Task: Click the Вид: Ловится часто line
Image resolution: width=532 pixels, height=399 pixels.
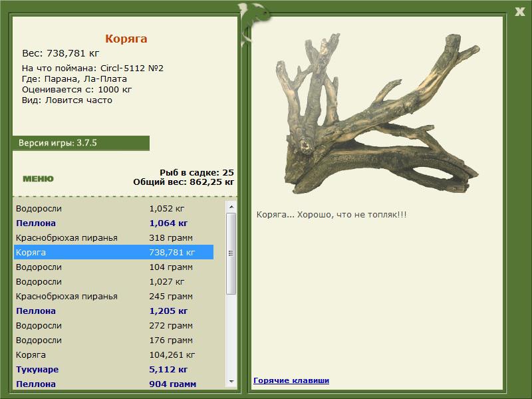Action: tap(67, 100)
